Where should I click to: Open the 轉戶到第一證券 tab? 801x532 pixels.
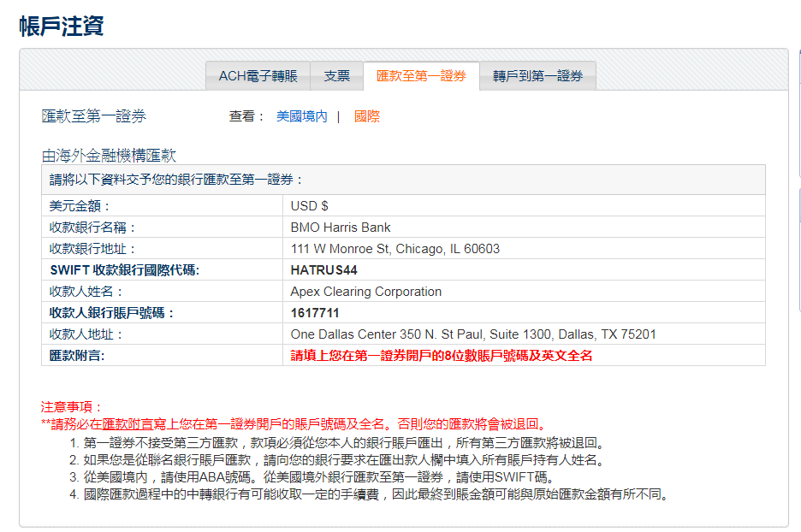click(x=537, y=76)
